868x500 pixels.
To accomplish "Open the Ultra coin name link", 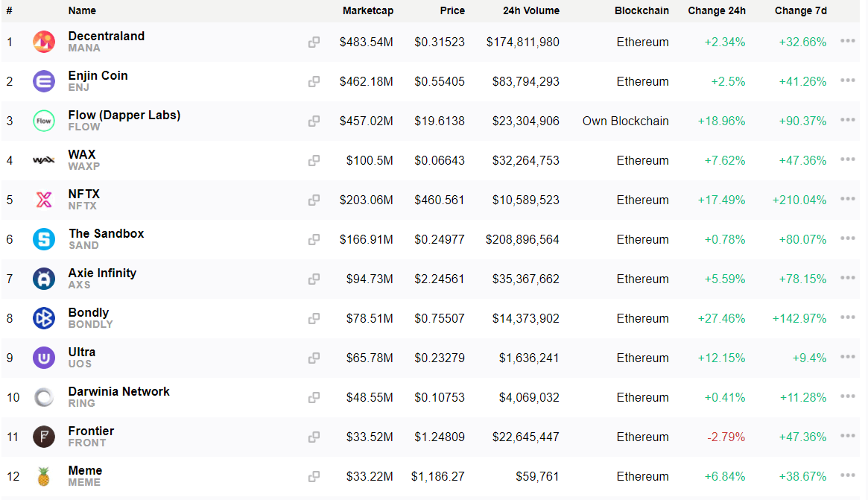I will click(x=81, y=352).
